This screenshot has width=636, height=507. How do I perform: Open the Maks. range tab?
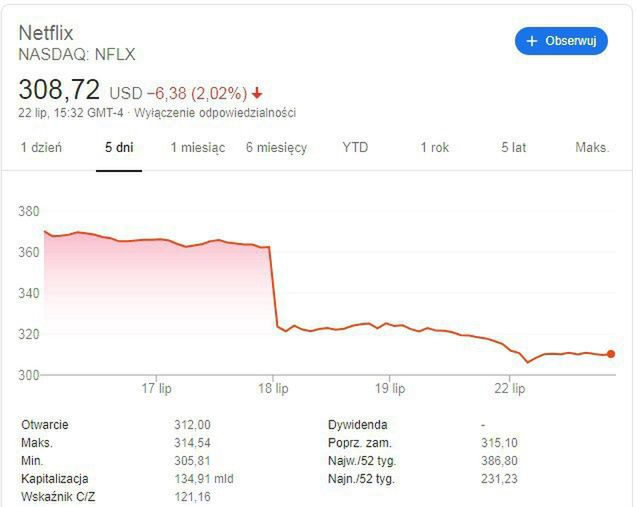[592, 148]
